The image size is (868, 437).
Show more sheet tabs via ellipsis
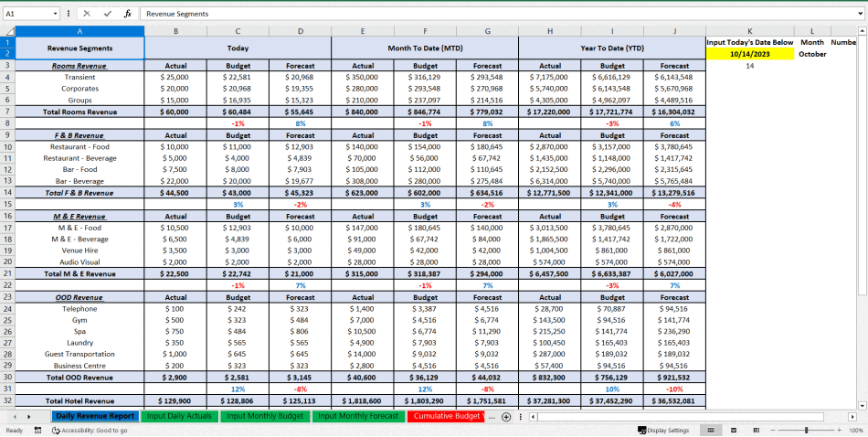(x=492, y=417)
